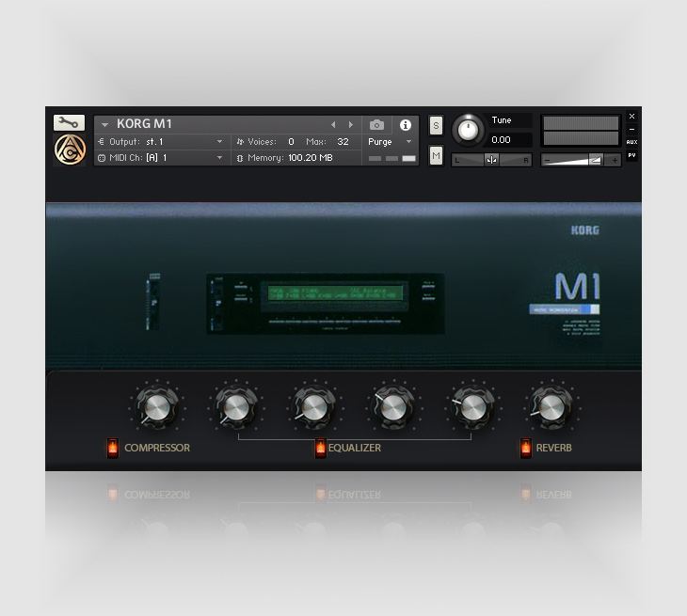Click the EQUALIZER label

355,448
